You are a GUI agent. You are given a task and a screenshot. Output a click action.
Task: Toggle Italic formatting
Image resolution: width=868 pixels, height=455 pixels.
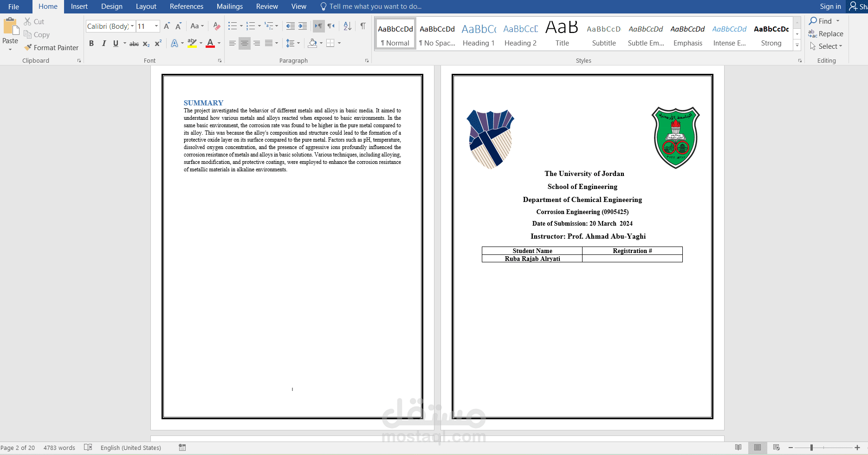tap(104, 43)
